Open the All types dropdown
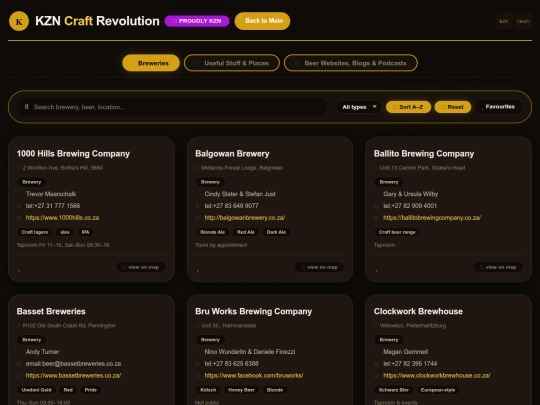 (359, 107)
